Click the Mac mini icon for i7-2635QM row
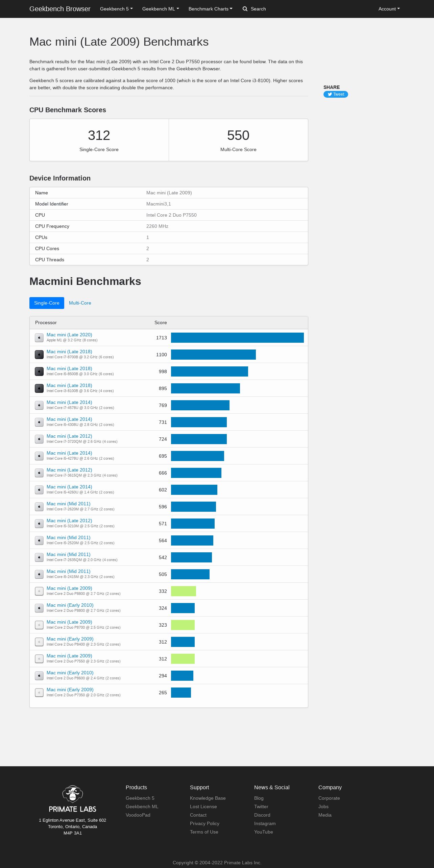 tap(39, 557)
